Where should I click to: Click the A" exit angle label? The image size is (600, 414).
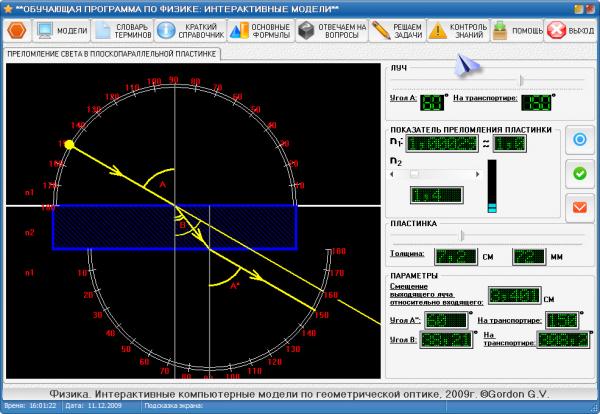click(x=235, y=285)
